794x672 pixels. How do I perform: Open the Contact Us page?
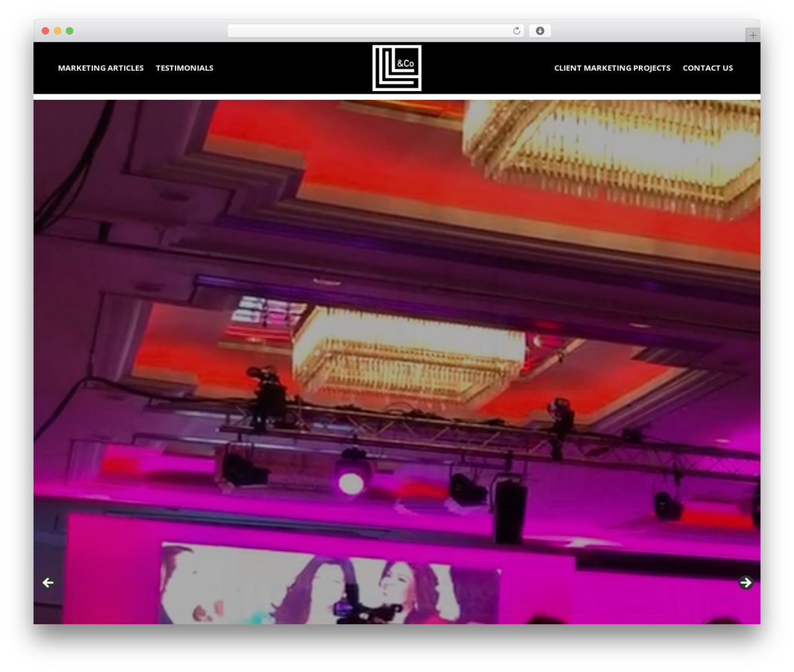tap(708, 68)
